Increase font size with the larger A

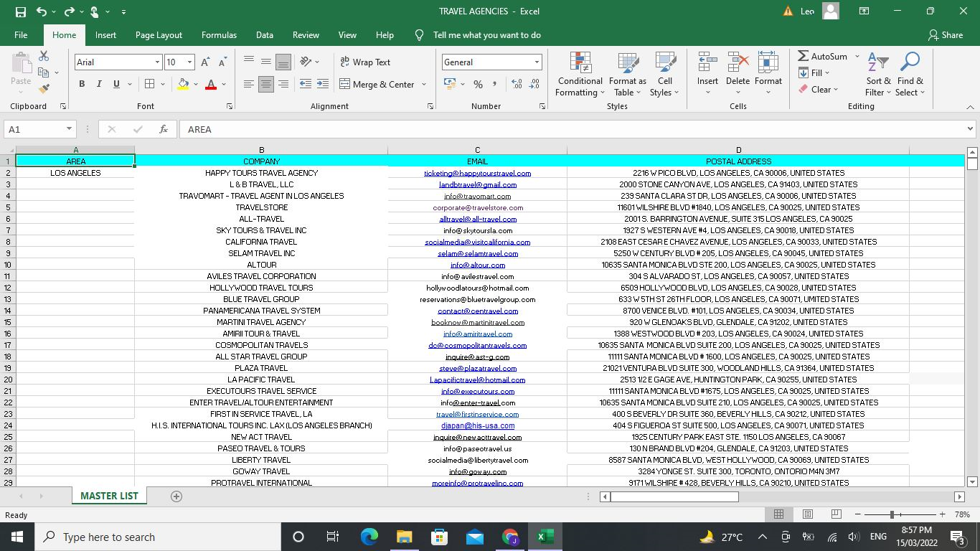pyautogui.click(x=204, y=62)
